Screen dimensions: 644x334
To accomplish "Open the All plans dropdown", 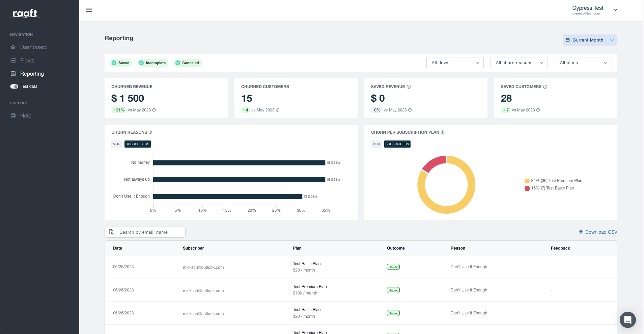I will click(583, 63).
